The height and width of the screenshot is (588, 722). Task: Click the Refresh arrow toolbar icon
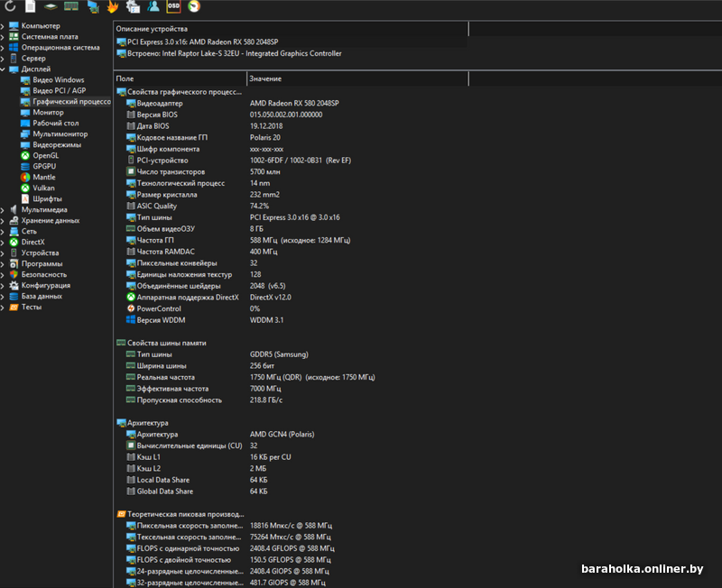click(x=10, y=6)
